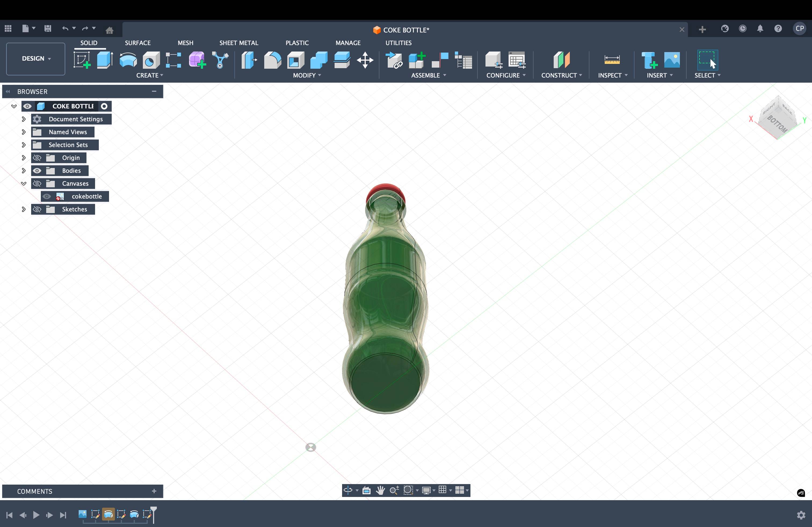Open the timeline settings gear

pos(801,515)
